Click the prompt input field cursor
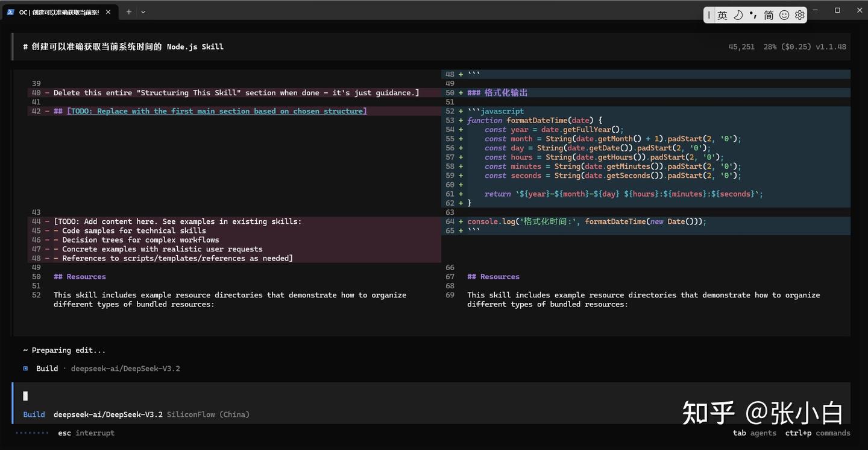The image size is (868, 450). click(25, 396)
